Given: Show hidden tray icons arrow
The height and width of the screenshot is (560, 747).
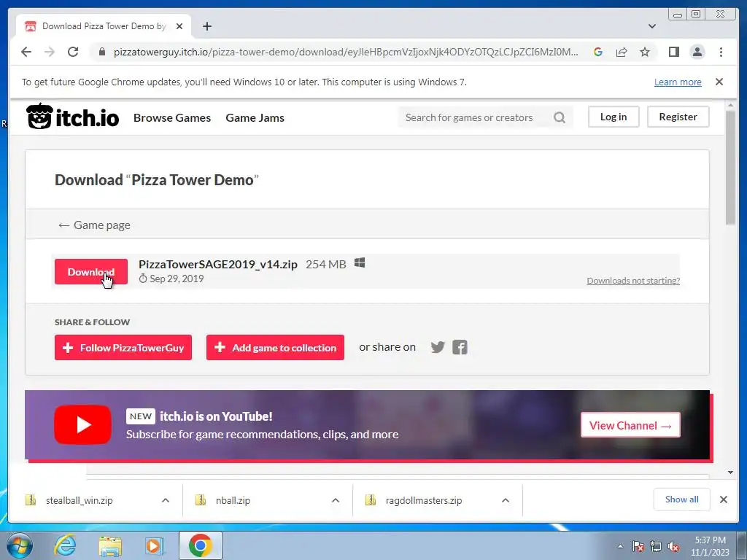Looking at the screenshot, I should 620,546.
